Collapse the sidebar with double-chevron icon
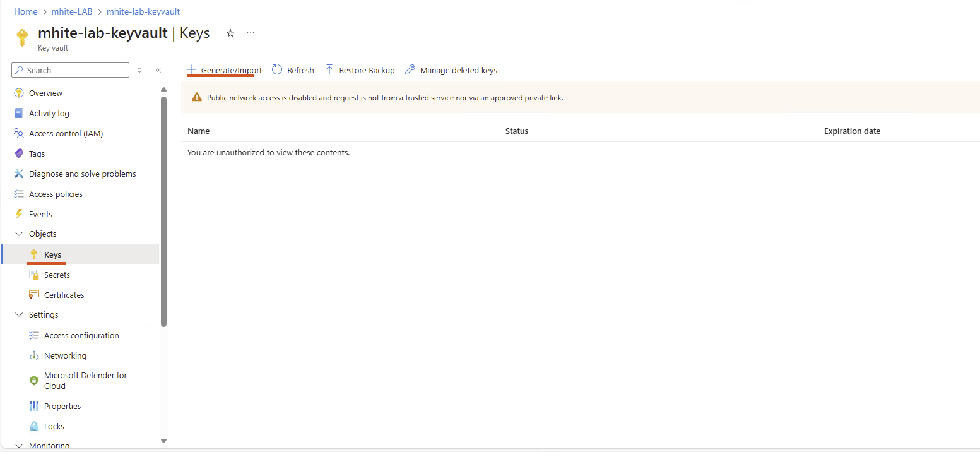Image resolution: width=980 pixels, height=452 pixels. pos(158,70)
